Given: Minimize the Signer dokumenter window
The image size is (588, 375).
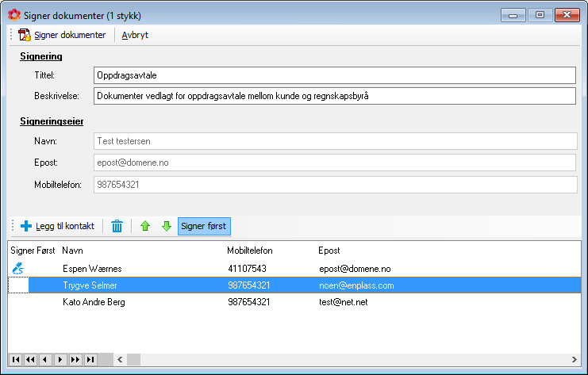Looking at the screenshot, I should [513, 15].
